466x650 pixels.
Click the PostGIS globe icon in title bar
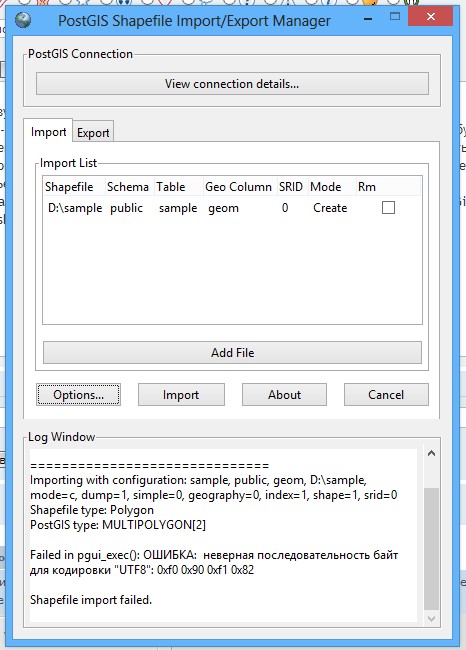23,20
